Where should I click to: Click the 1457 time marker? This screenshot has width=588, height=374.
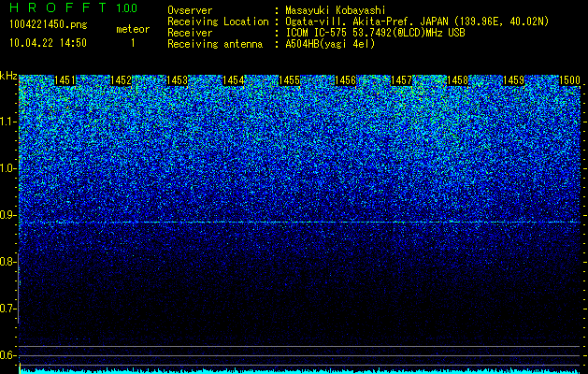[x=402, y=80]
